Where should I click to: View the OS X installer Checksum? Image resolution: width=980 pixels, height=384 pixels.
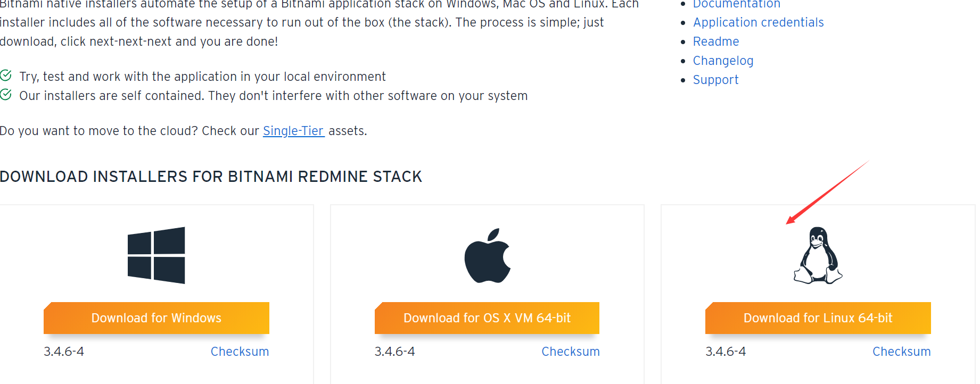pyautogui.click(x=570, y=351)
